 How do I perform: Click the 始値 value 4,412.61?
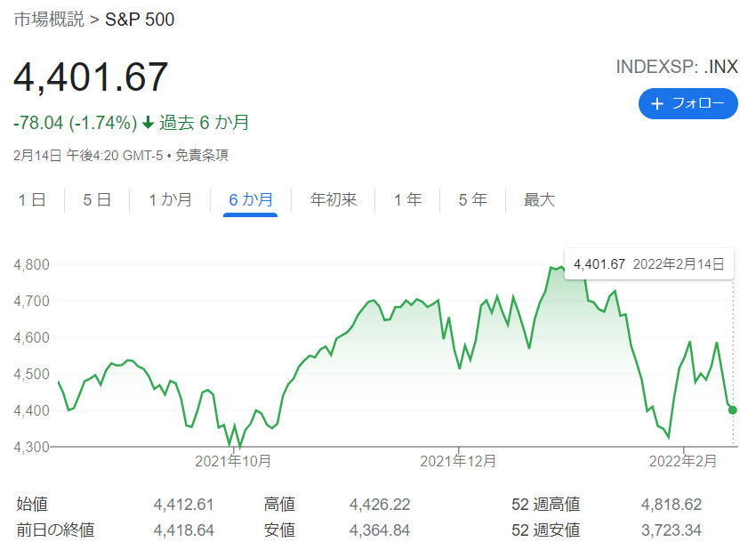click(184, 505)
